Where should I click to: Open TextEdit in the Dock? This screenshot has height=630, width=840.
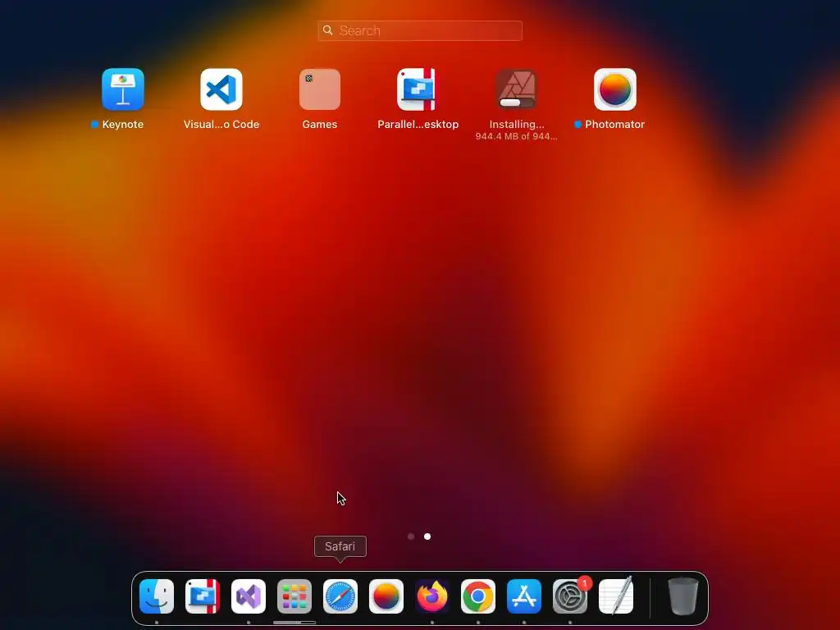(x=616, y=596)
